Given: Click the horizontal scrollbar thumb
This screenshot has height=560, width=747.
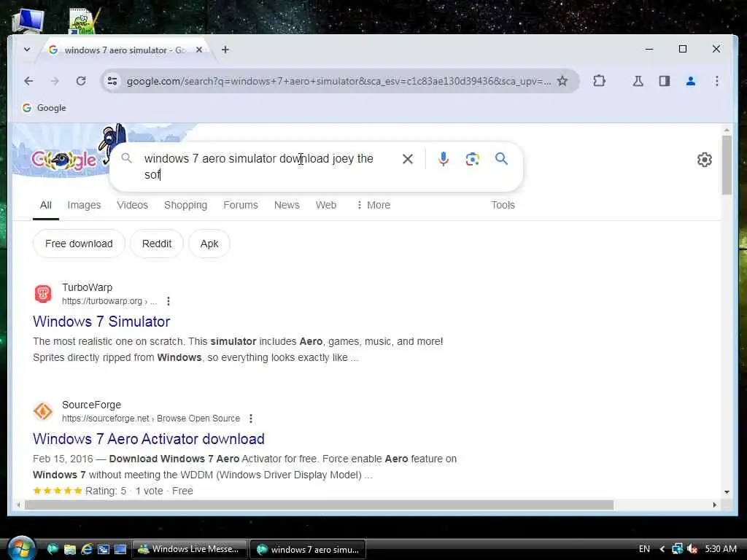Looking at the screenshot, I should [320, 505].
